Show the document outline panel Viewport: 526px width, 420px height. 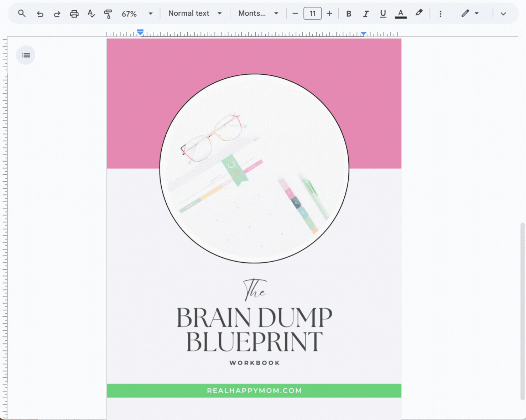coord(26,55)
